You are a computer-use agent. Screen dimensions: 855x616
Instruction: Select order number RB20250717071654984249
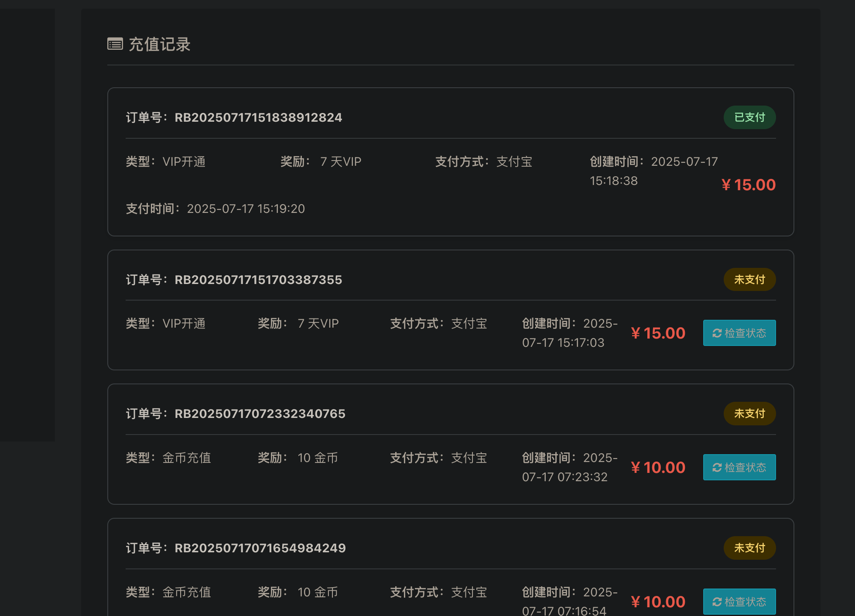[x=260, y=548]
